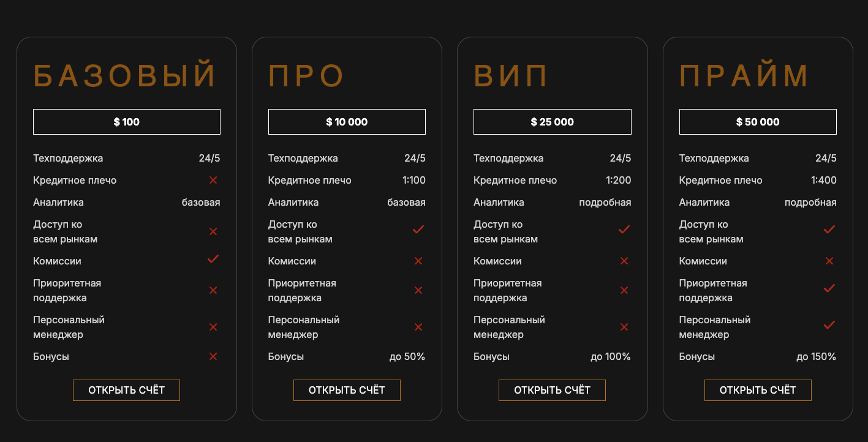Click the БАЗОВЫЙ plan title
Image resolution: width=868 pixels, height=442 pixels.
pos(124,73)
